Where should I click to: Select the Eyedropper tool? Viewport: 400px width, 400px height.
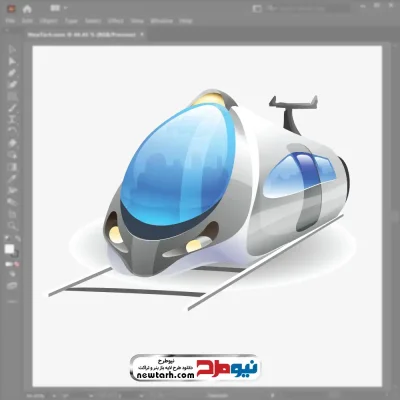(12, 179)
